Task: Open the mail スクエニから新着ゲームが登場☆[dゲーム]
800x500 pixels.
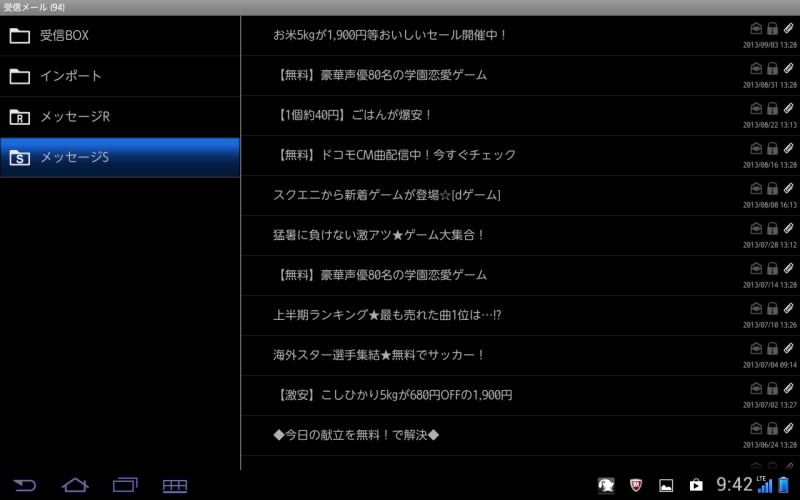Action: pyautogui.click(x=520, y=195)
